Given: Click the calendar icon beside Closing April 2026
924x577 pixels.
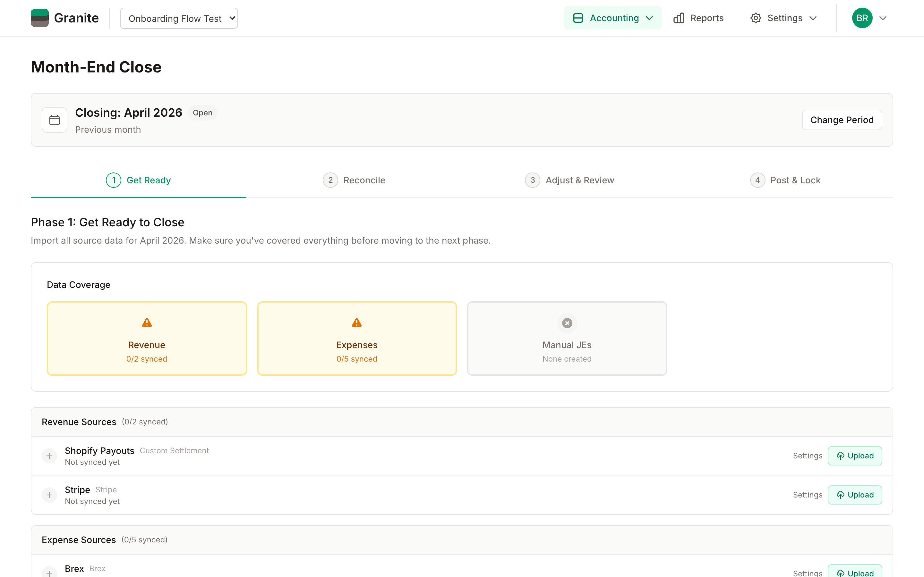Looking at the screenshot, I should pyautogui.click(x=55, y=120).
